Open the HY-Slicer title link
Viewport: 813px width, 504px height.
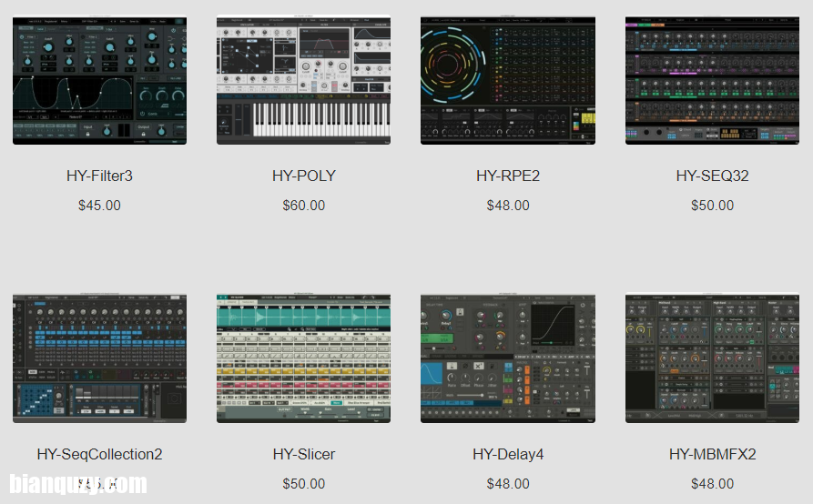tap(304, 454)
